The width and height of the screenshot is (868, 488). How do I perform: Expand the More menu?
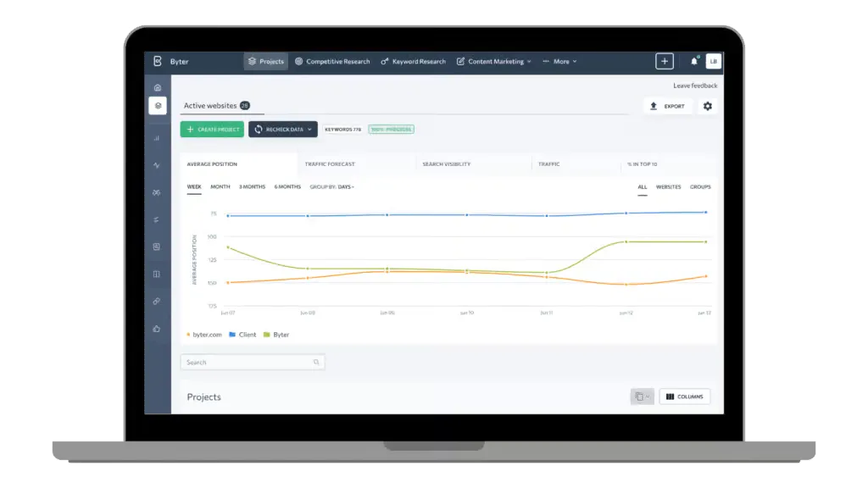tap(560, 61)
